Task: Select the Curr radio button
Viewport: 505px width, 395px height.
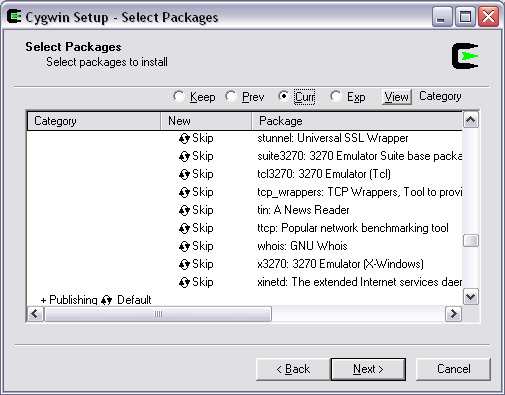Action: [283, 97]
